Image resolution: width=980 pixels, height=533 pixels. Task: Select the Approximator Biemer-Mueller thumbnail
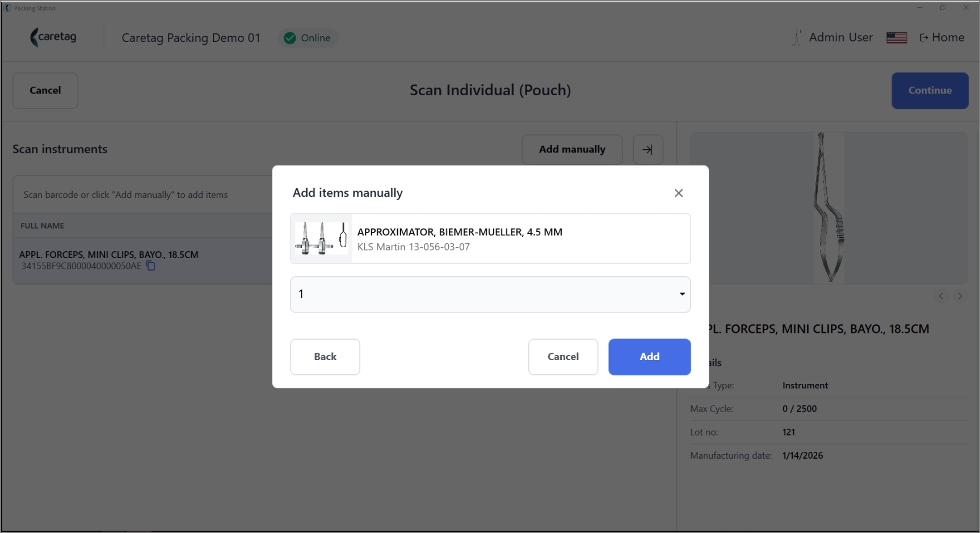pos(321,239)
